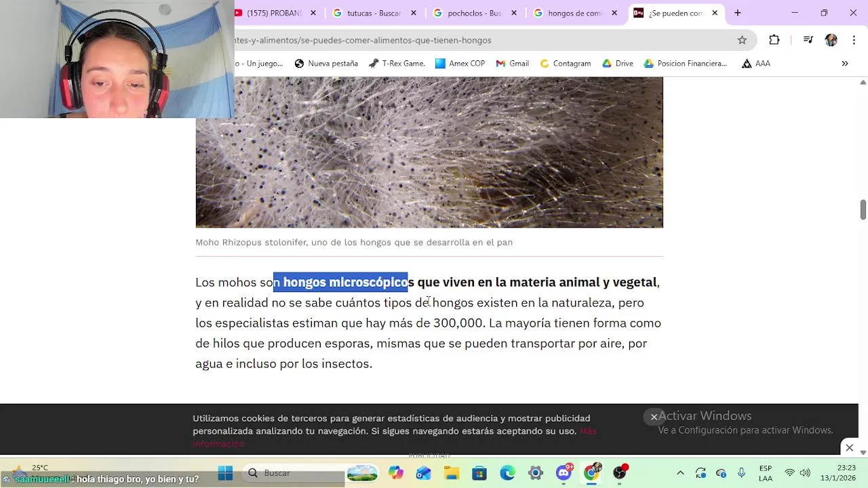Open the 'Amex COP' bookmark
The image size is (868, 488).
coord(460,63)
